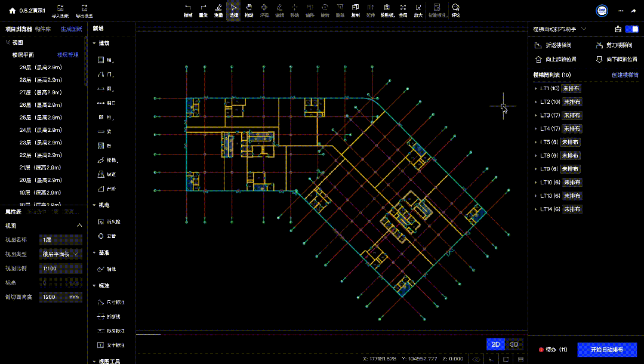This screenshot has width=644, height=364.
Task: Click the undo arrow in the top toolbar
Action: 188,7
